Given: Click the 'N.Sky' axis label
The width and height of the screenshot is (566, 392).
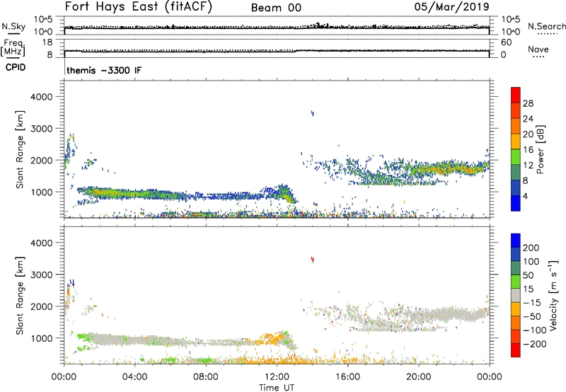Looking at the screenshot, I should pos(13,26).
